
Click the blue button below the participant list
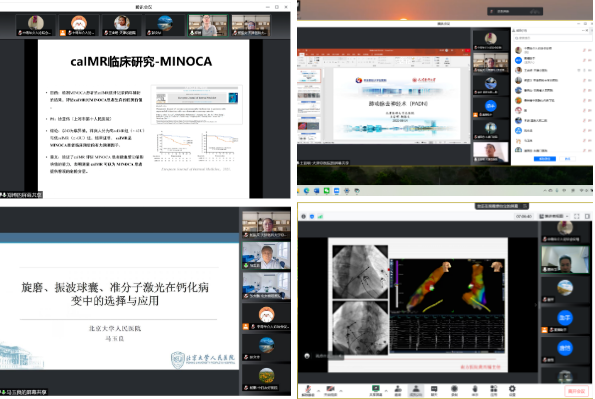pos(545,159)
